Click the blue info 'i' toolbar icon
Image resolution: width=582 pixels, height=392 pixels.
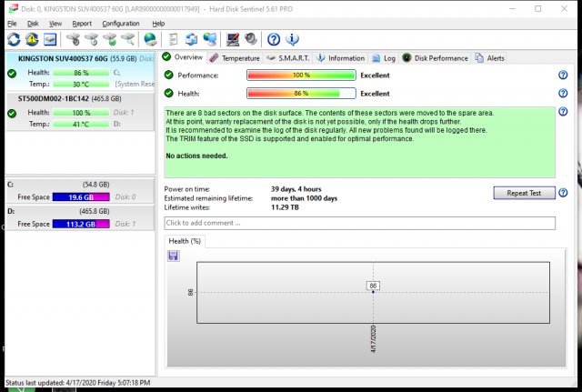click(x=292, y=39)
